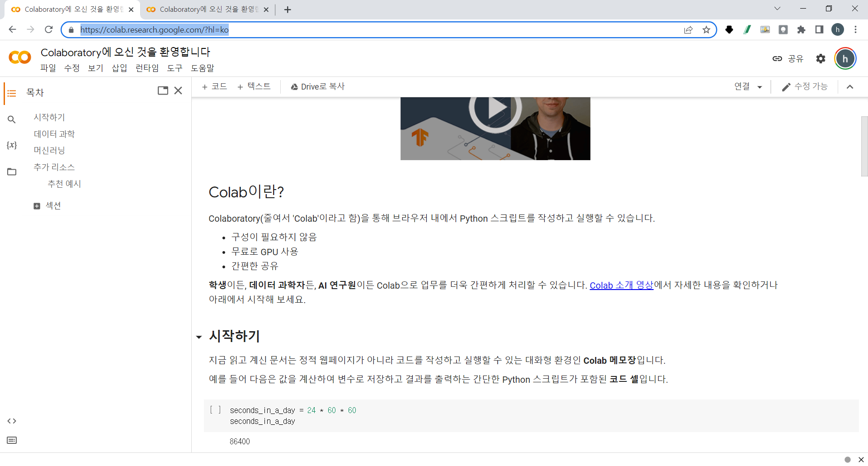Open the tab search dropdown arrow
The height and width of the screenshot is (466, 868).
pos(777,9)
